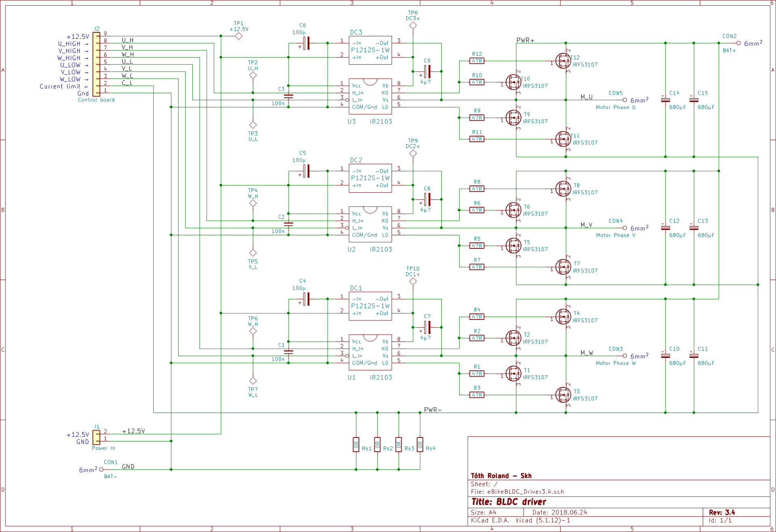The height and width of the screenshot is (532, 776).
Task: Select the C14 680µF capacitor
Action: 665,100
